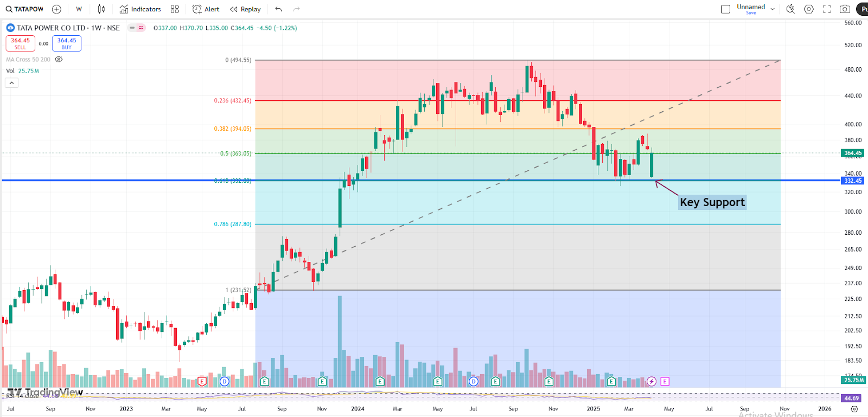Image resolution: width=868 pixels, height=417 pixels.
Task: Open the candlestick chart style menu
Action: click(x=101, y=9)
